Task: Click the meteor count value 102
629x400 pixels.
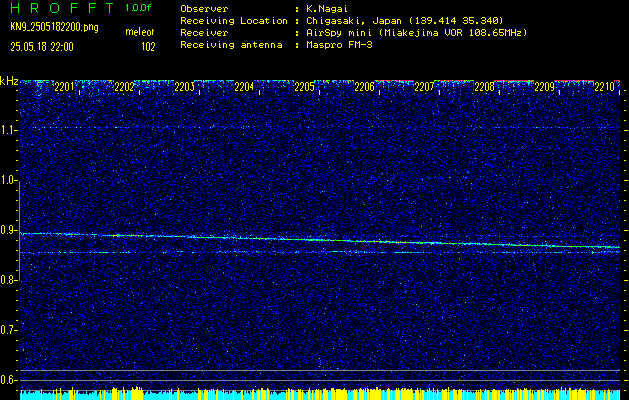Action: 148,47
